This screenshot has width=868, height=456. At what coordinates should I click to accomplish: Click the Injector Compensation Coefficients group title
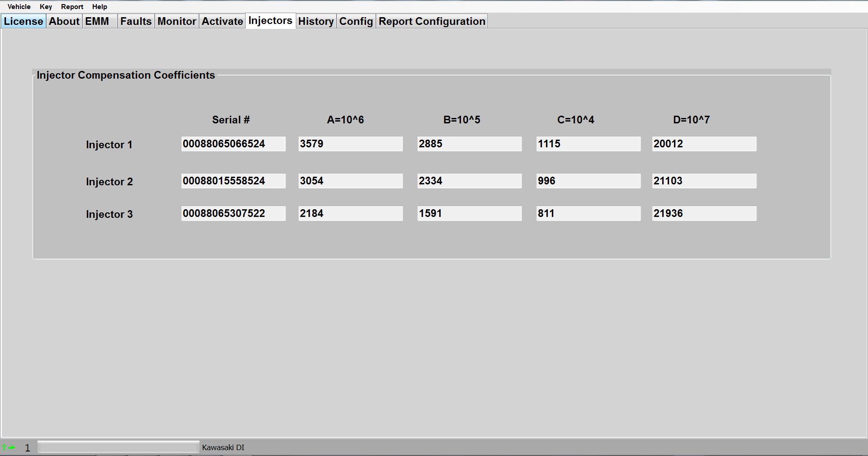click(126, 75)
